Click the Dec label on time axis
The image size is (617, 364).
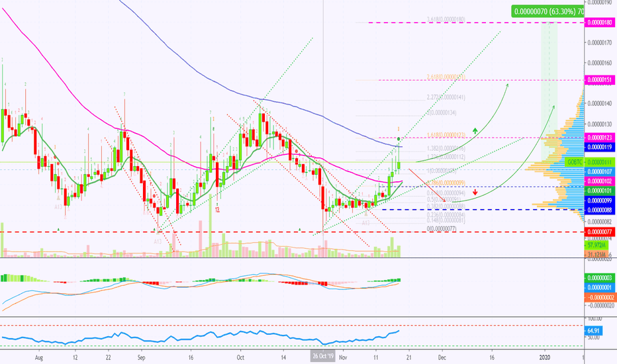pyautogui.click(x=442, y=357)
